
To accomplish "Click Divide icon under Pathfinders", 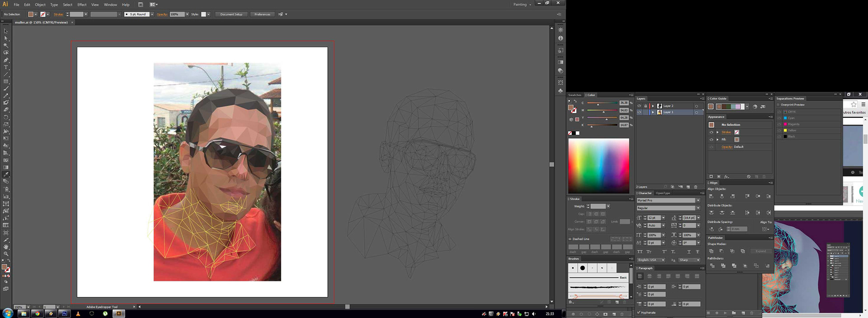I will (712, 266).
